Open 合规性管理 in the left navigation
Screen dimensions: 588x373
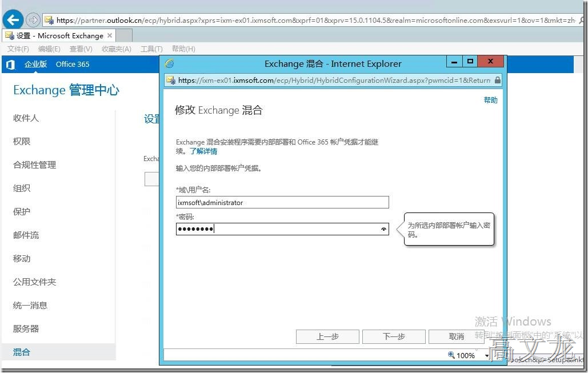(x=34, y=165)
